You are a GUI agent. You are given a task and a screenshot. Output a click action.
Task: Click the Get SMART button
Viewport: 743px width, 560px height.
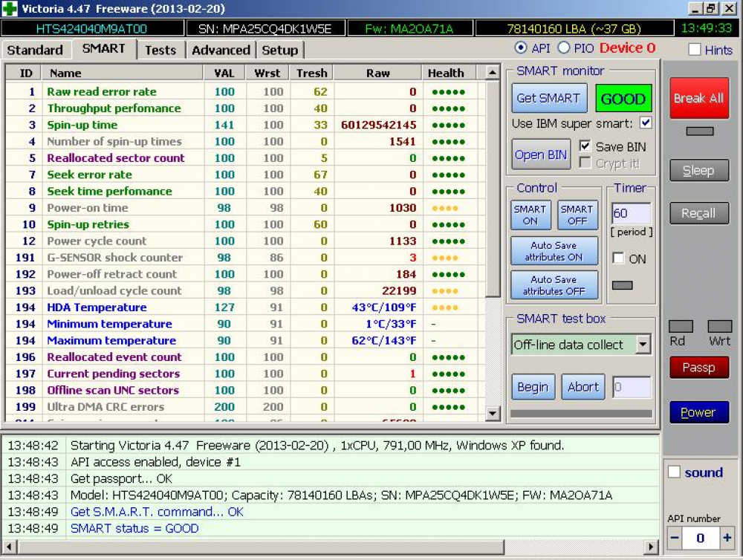pyautogui.click(x=549, y=98)
